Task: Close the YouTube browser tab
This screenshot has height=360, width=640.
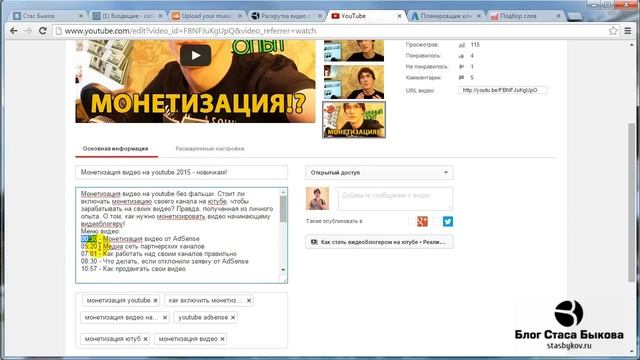Action: (x=399, y=16)
